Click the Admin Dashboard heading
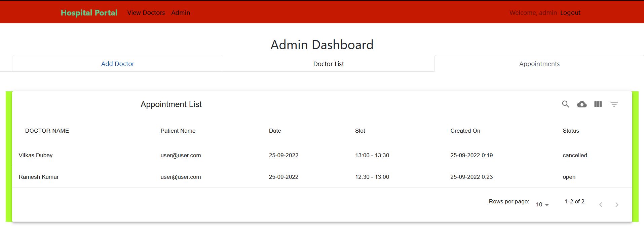644x233 pixels. click(322, 45)
